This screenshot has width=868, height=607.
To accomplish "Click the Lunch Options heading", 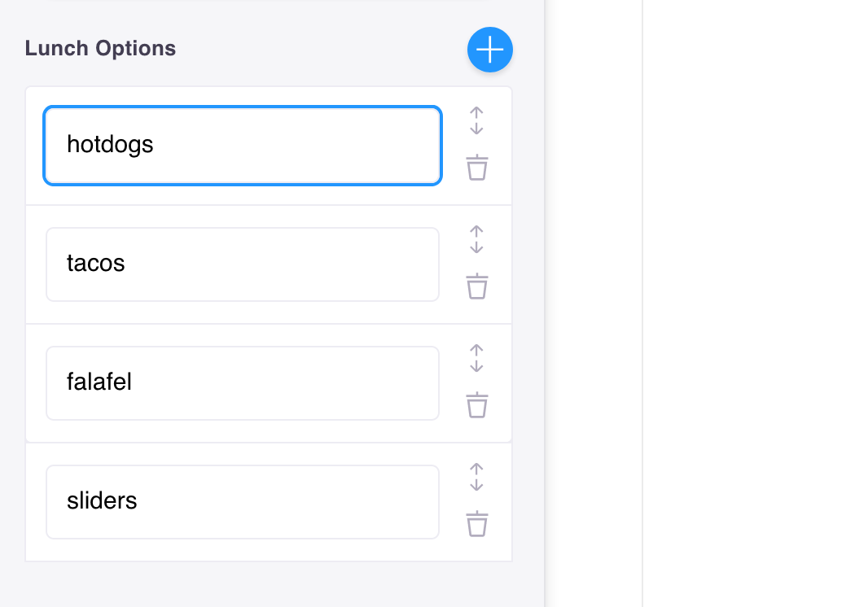I will coord(100,48).
